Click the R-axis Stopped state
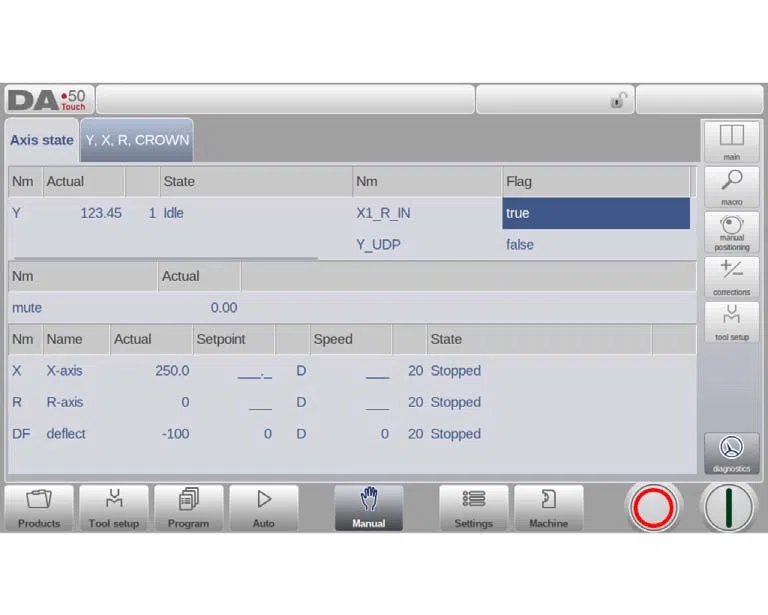768x615 pixels. pos(456,402)
